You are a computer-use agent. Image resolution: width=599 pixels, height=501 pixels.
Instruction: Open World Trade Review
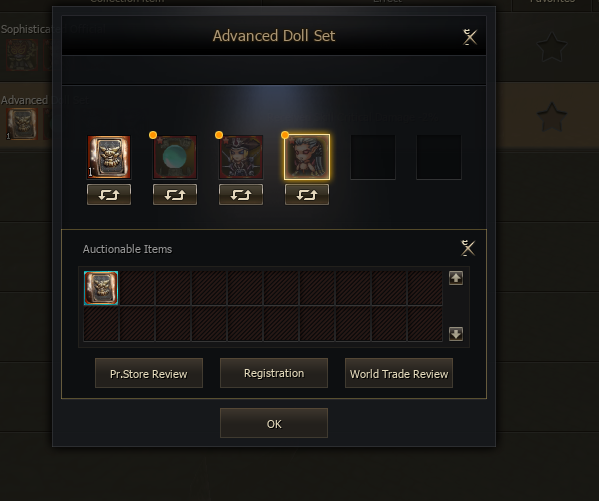[x=399, y=373]
